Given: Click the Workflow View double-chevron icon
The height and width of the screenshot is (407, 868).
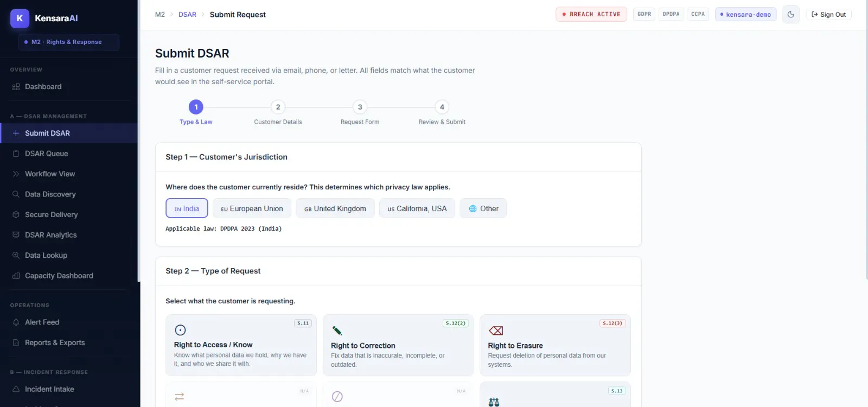Looking at the screenshot, I should point(16,174).
